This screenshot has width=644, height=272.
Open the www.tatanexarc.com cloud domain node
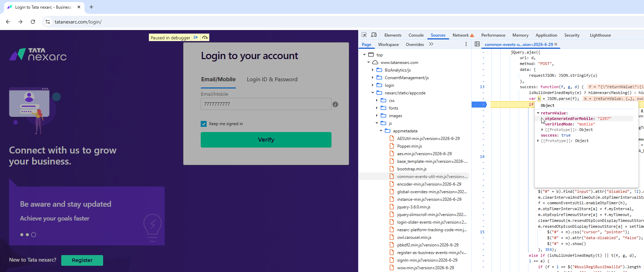click(x=399, y=63)
